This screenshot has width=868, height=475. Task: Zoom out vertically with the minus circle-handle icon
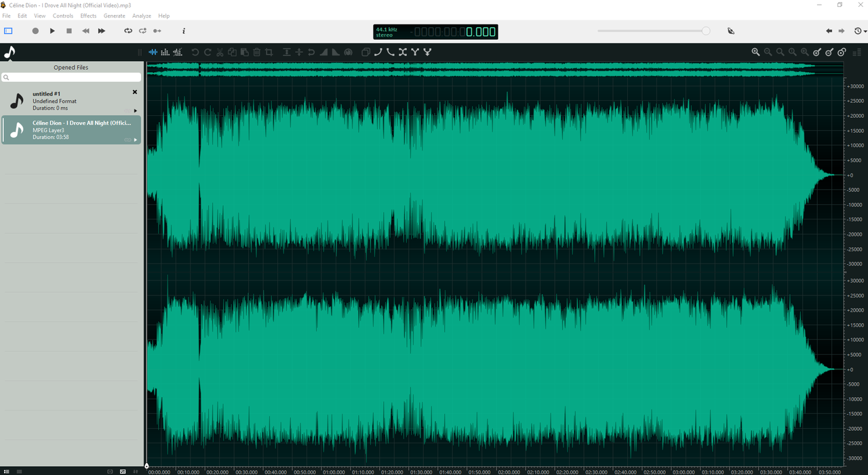(829, 52)
